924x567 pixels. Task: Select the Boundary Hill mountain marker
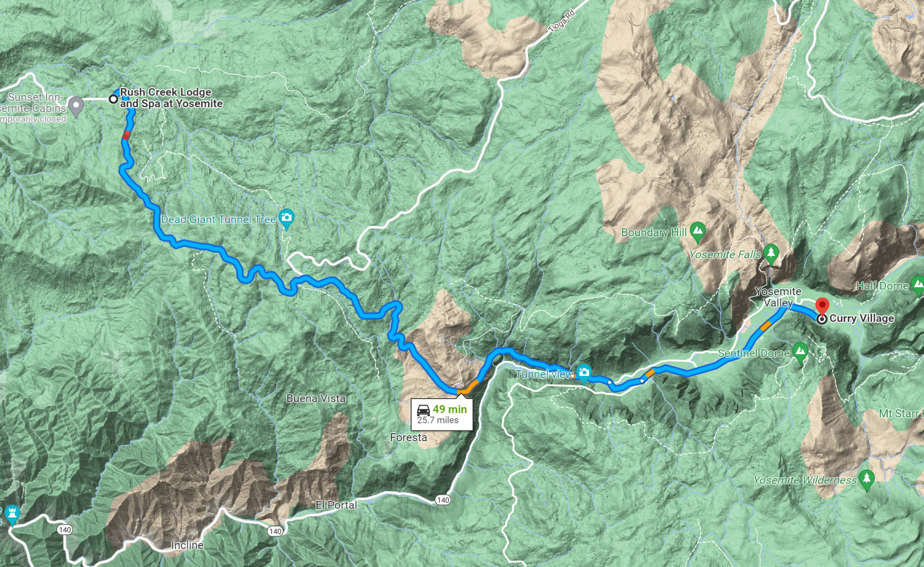click(x=698, y=232)
